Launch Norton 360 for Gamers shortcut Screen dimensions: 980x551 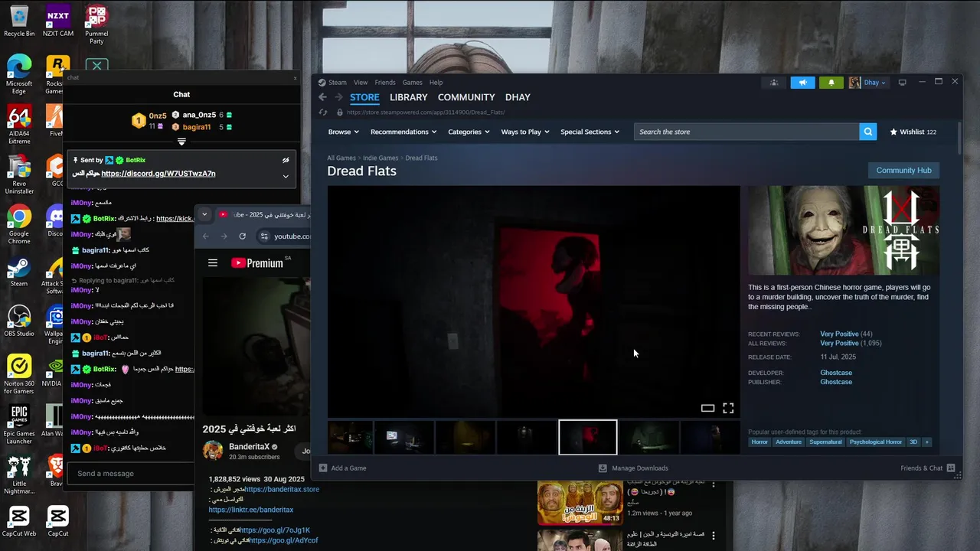[x=19, y=375]
